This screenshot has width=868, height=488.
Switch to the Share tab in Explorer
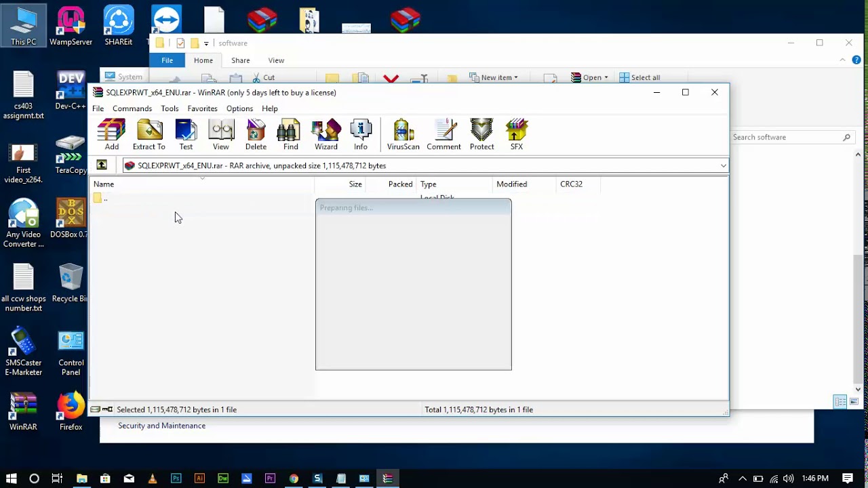[x=241, y=60]
